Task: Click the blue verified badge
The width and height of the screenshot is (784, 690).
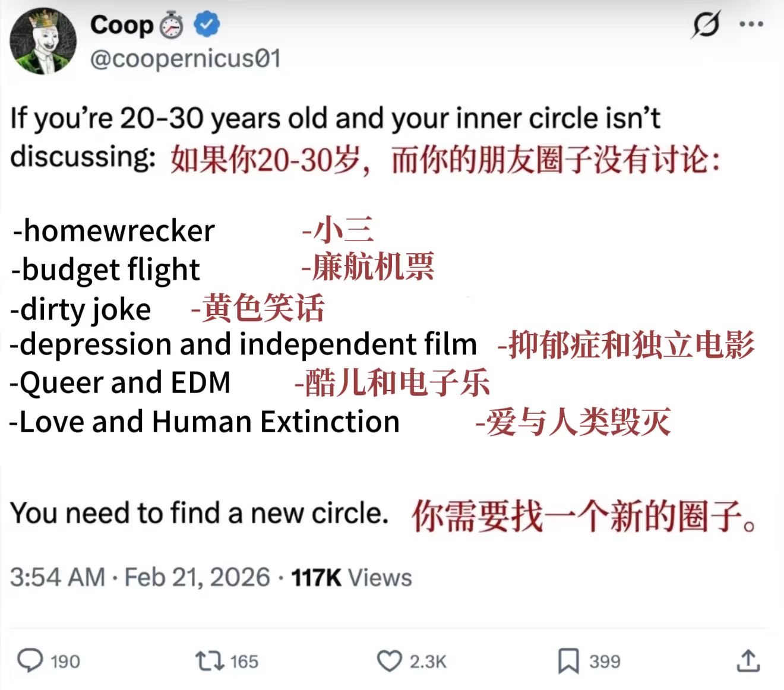Action: tap(207, 25)
